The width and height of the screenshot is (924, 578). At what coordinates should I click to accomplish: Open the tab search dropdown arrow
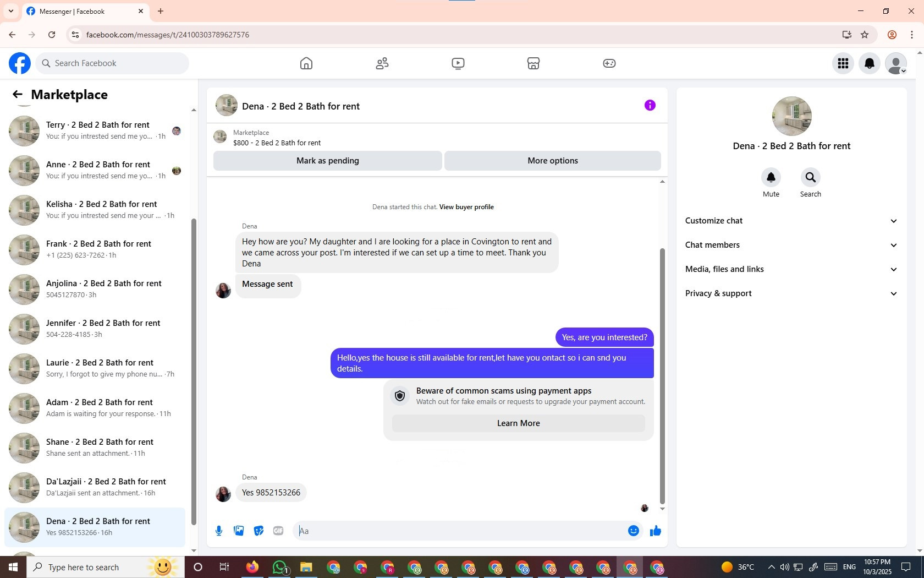coord(11,11)
